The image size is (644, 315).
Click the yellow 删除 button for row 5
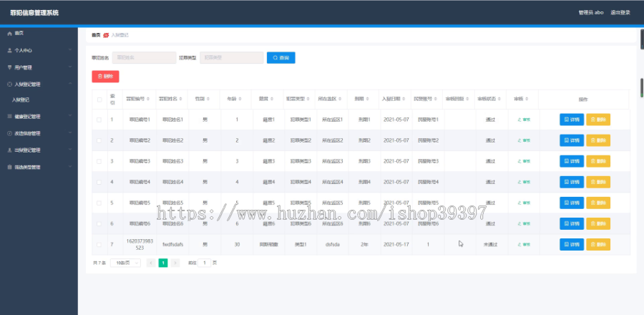(x=598, y=203)
